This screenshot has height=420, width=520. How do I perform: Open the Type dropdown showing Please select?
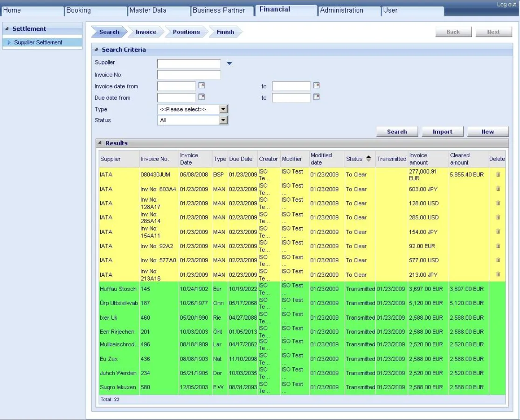click(223, 109)
